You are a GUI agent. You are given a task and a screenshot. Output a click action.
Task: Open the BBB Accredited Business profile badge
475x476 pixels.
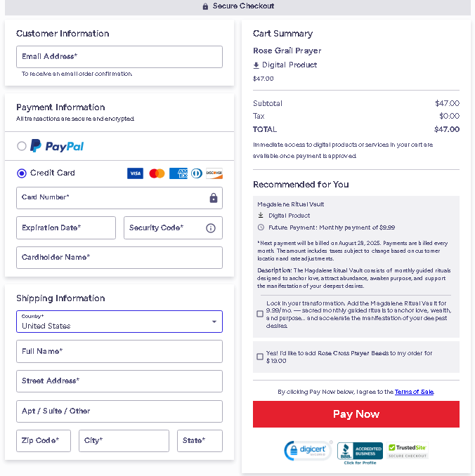point(360,452)
